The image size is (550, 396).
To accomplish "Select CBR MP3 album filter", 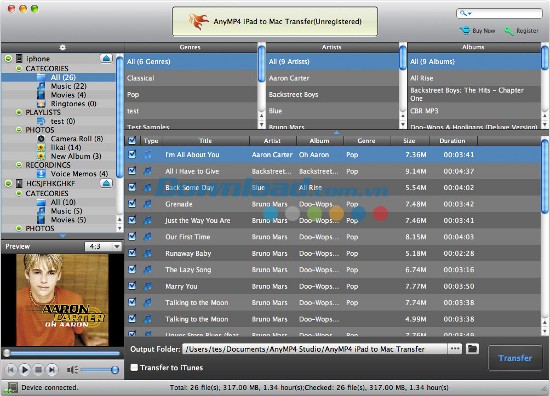I will coord(474,111).
